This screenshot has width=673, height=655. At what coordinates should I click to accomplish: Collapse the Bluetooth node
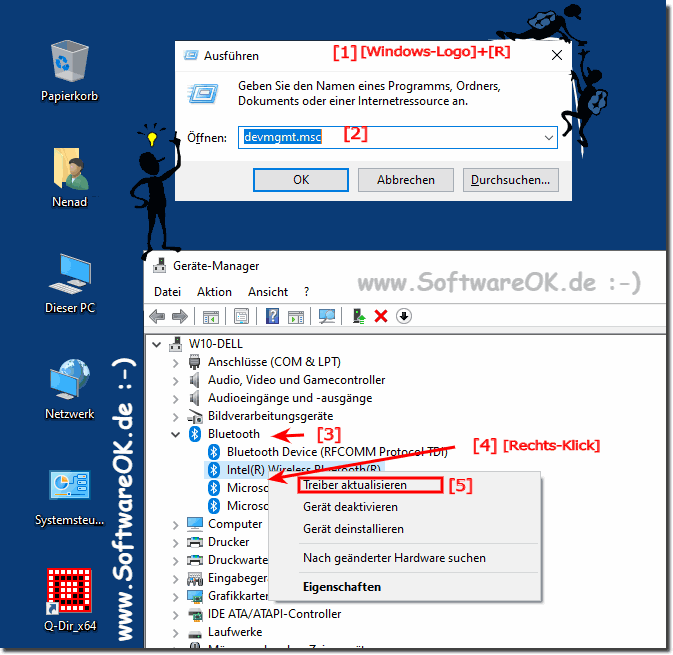click(175, 434)
